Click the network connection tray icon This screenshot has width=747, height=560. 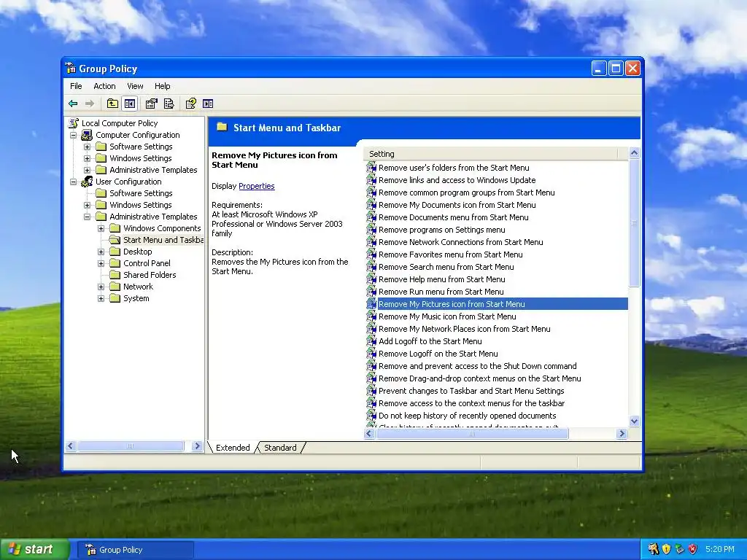click(679, 549)
